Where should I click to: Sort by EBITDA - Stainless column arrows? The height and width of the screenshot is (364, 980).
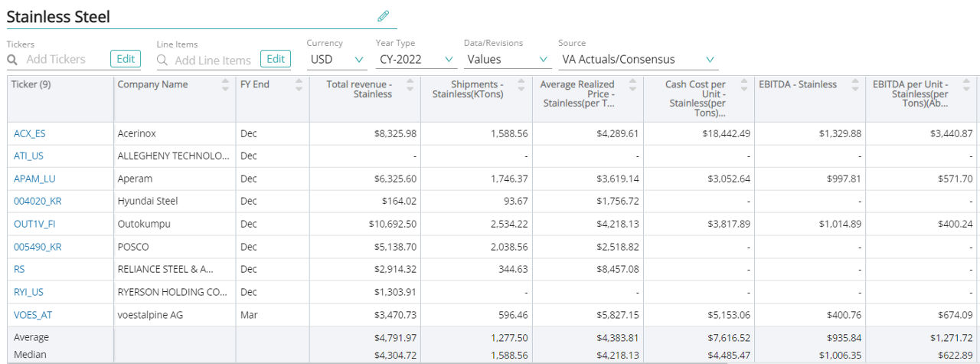(x=855, y=84)
